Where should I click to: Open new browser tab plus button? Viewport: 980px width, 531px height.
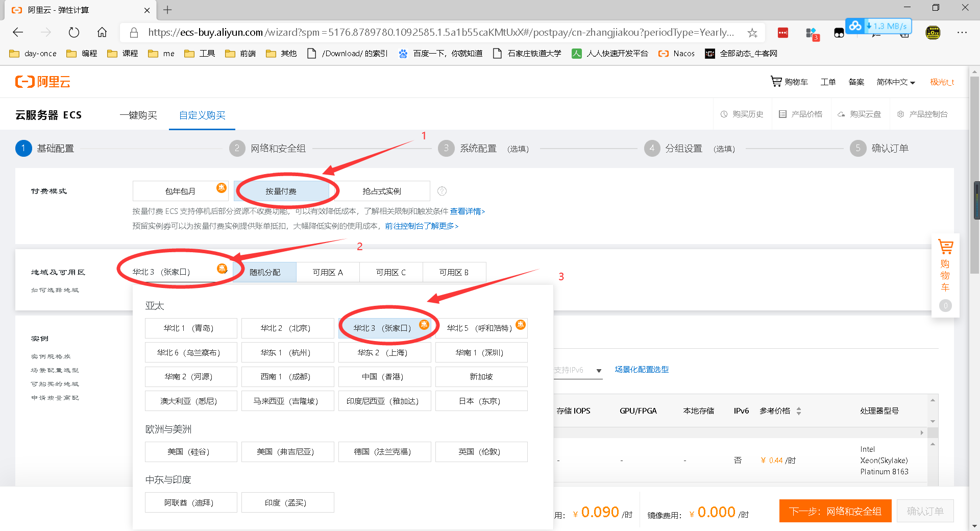pyautogui.click(x=167, y=10)
